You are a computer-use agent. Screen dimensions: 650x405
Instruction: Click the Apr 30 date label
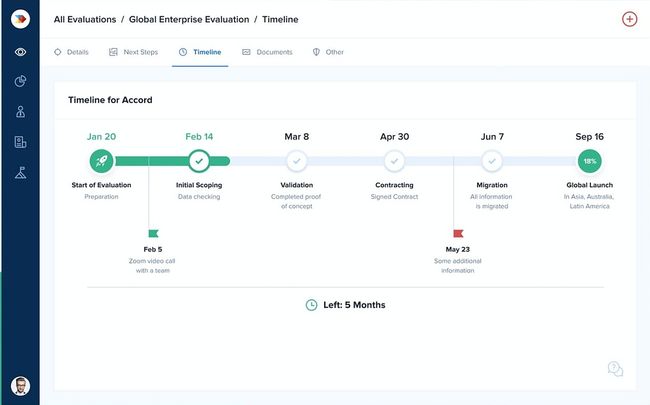click(x=394, y=136)
